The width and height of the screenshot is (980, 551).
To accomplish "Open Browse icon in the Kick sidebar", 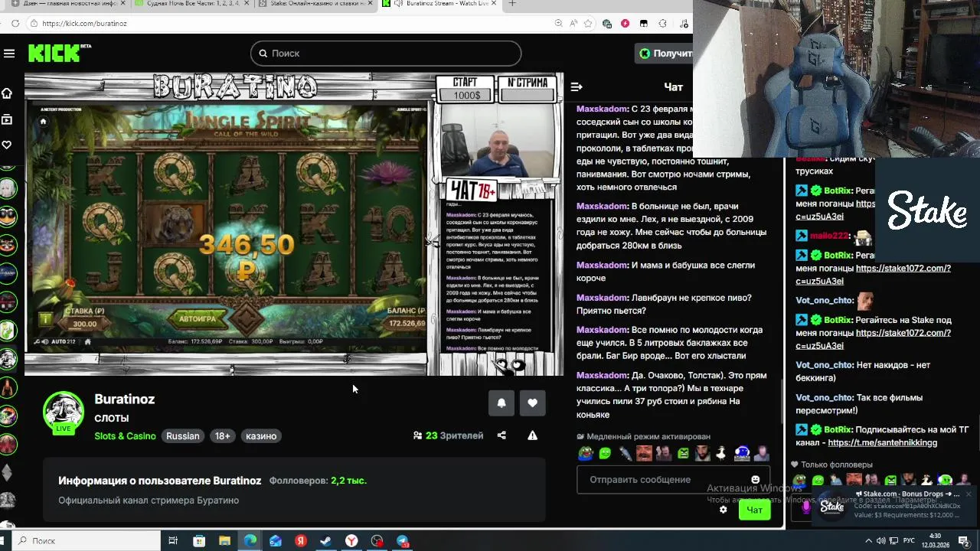I will click(7, 119).
